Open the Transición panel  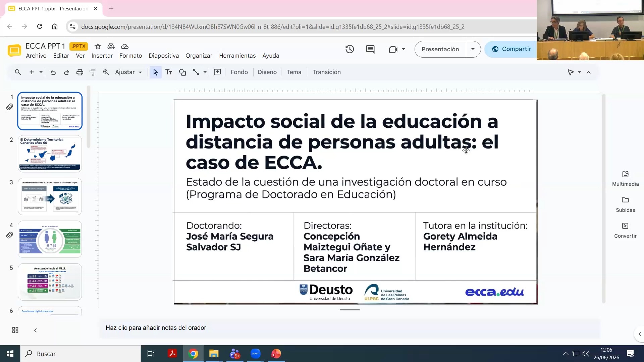click(326, 72)
